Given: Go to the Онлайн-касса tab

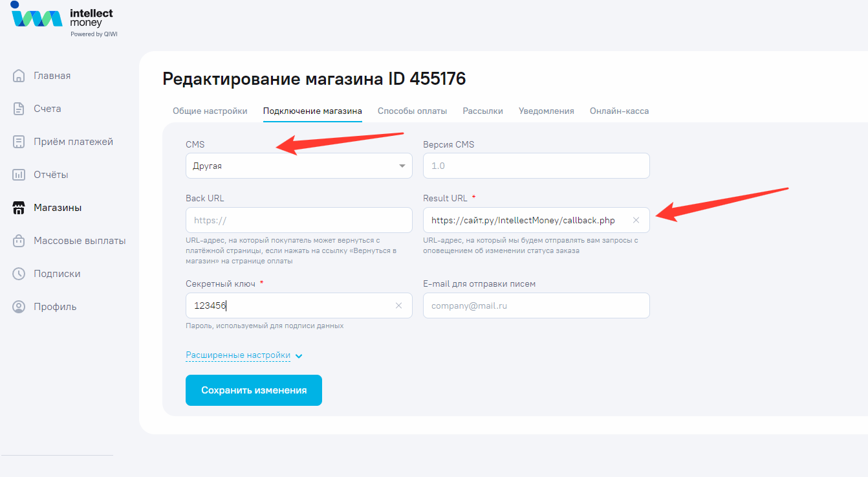Looking at the screenshot, I should coord(619,111).
